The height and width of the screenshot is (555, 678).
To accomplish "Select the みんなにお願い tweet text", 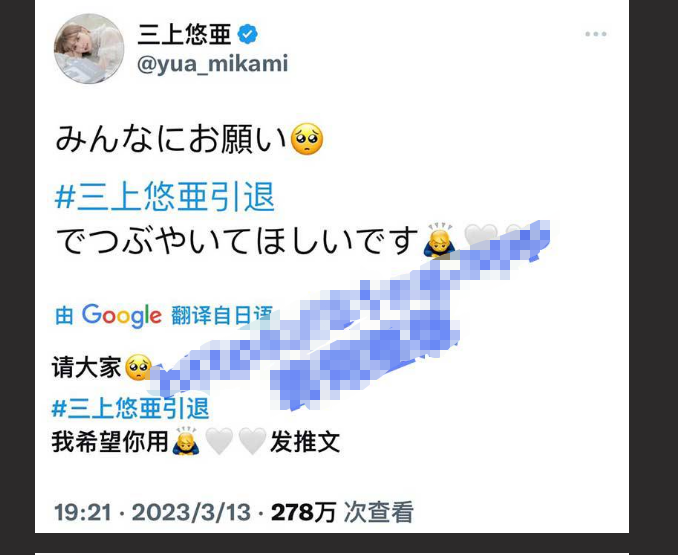I will [x=171, y=139].
